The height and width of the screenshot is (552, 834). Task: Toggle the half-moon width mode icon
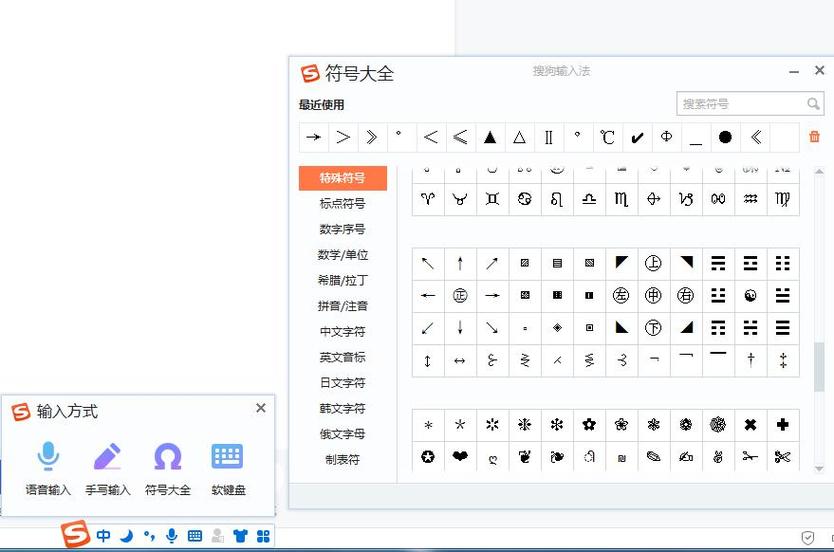click(127, 536)
